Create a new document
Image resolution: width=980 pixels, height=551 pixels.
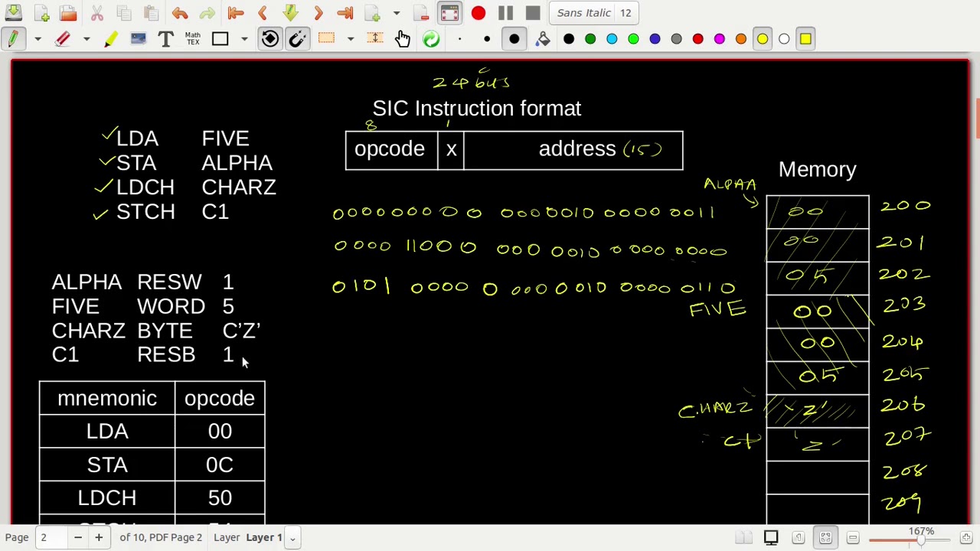coord(41,13)
